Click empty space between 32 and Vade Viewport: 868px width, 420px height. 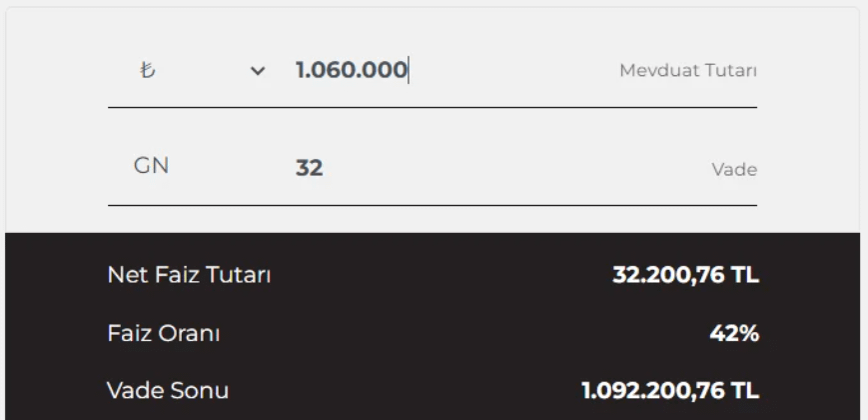tap(509, 168)
